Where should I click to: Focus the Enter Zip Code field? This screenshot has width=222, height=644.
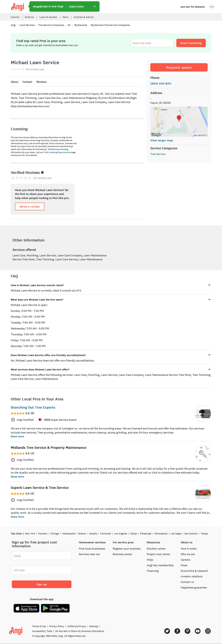152,43
